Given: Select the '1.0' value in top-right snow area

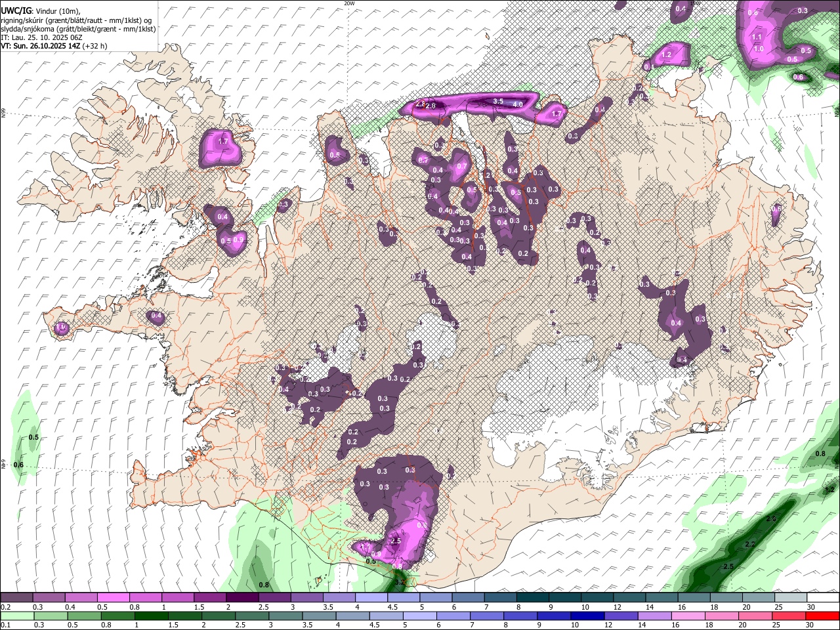Looking at the screenshot, I should coord(759,49).
